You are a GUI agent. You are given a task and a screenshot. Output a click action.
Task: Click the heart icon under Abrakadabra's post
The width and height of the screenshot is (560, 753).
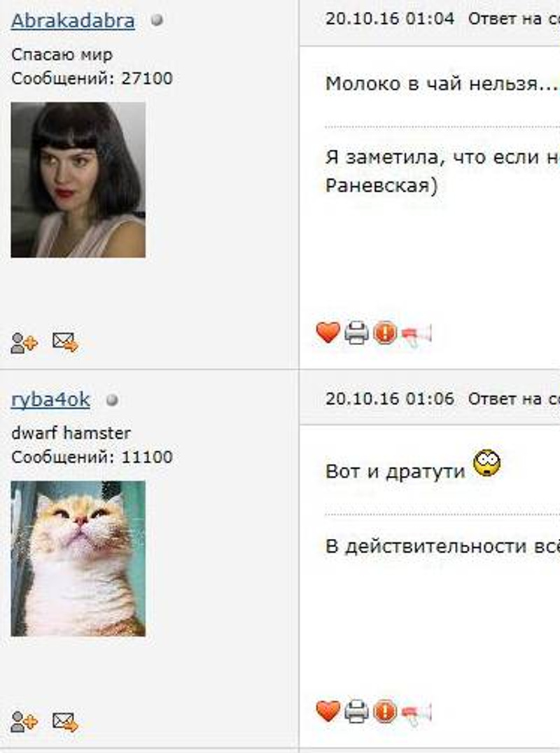point(328,332)
